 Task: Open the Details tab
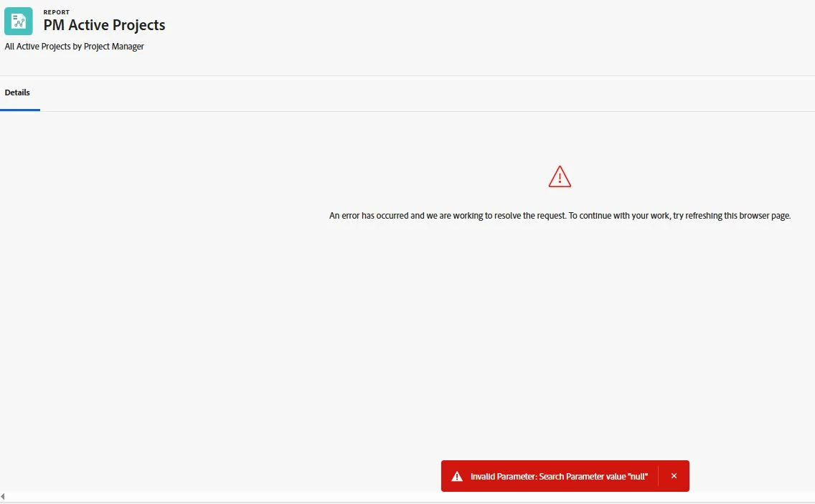pyautogui.click(x=17, y=92)
